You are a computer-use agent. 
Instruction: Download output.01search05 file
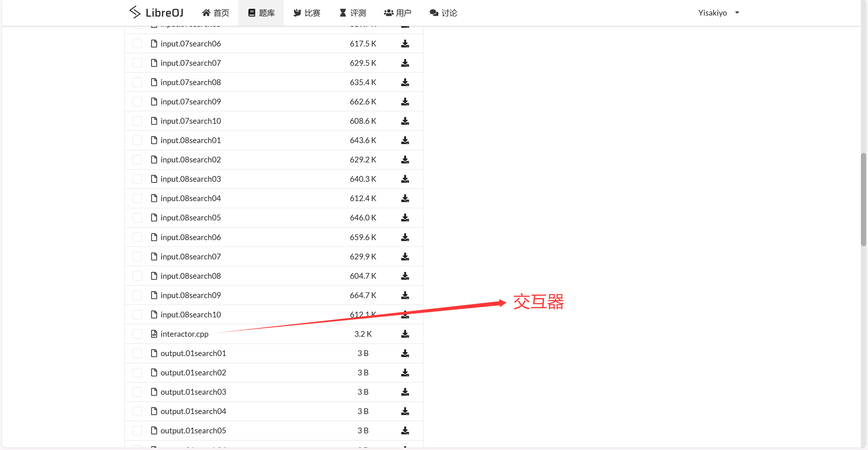[x=405, y=431]
